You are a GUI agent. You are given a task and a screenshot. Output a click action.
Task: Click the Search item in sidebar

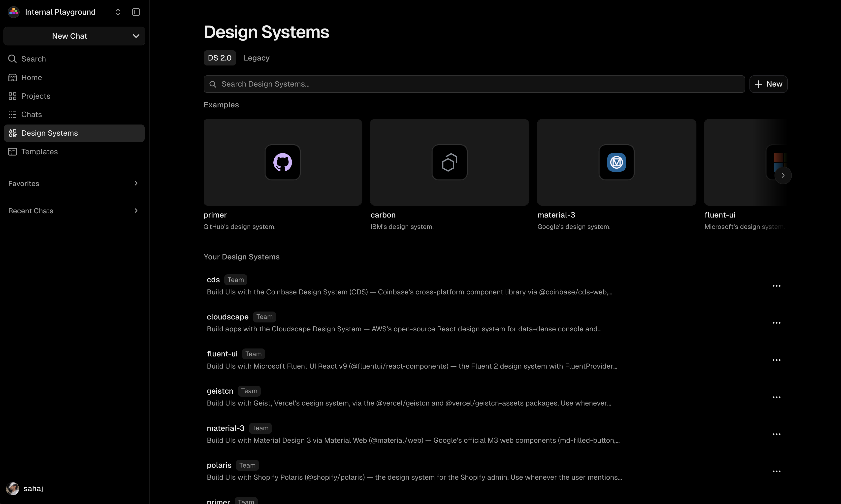[x=74, y=59]
